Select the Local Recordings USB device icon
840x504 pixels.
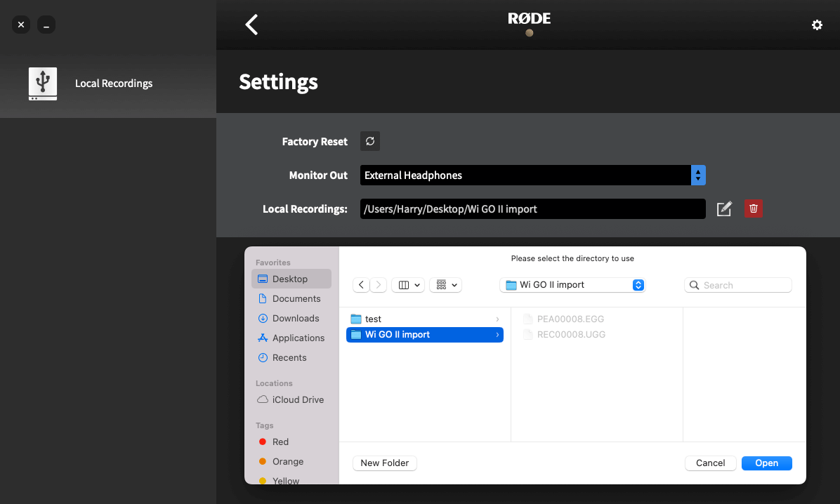[43, 84]
